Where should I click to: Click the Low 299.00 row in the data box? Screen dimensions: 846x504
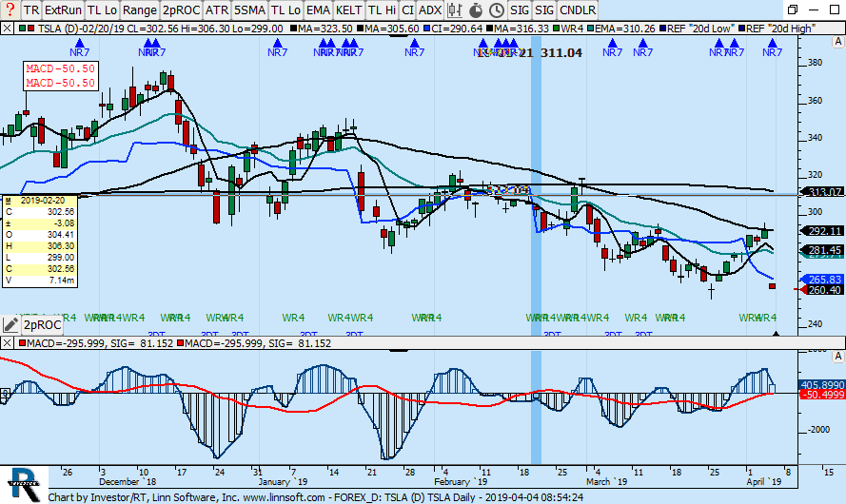(x=39, y=258)
